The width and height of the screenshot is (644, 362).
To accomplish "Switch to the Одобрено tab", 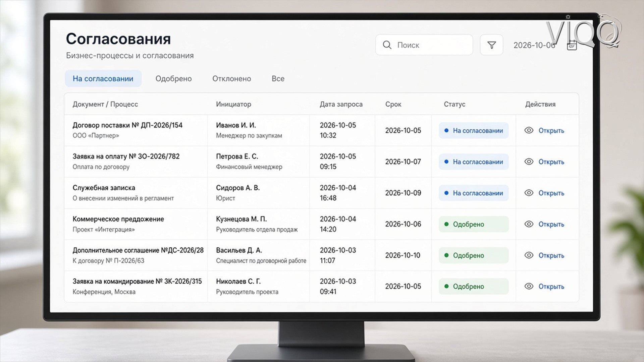I will coord(173,78).
